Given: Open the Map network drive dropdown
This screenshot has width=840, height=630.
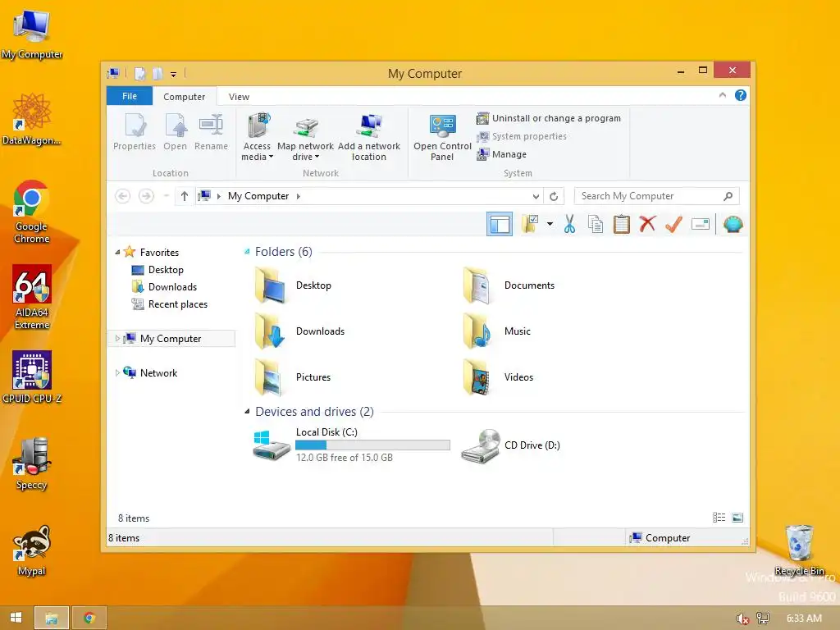Looking at the screenshot, I should [x=305, y=137].
